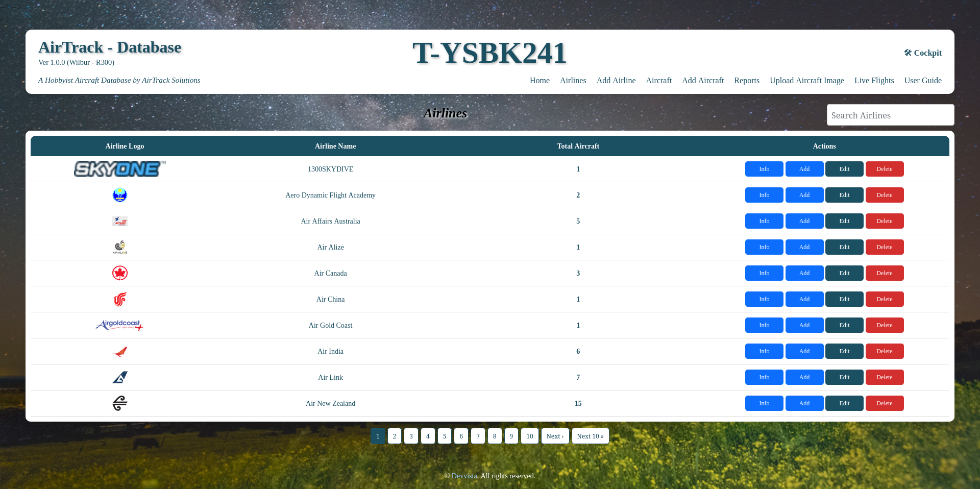
Task: Click the T-YSBK241 heading
Action: pyautogui.click(x=489, y=53)
